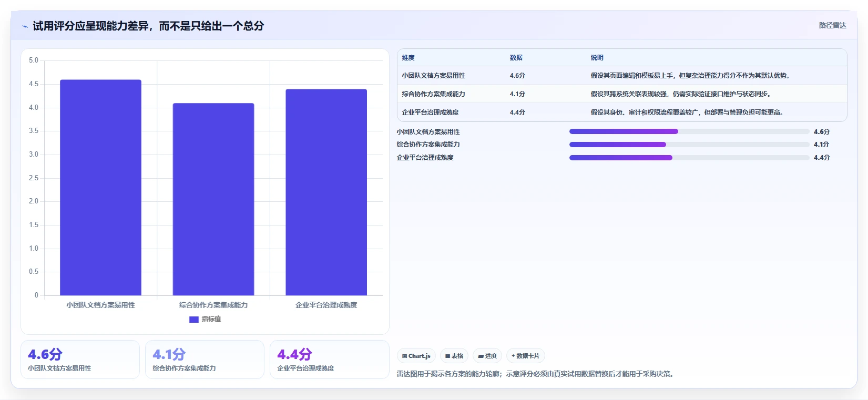Image resolution: width=868 pixels, height=400 pixels.
Task: Click the 综合协作方案集成能力 x-axis label
Action: point(213,305)
